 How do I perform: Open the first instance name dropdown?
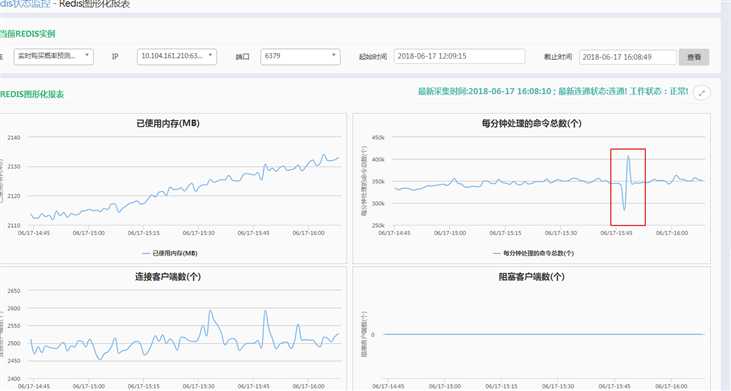point(53,56)
